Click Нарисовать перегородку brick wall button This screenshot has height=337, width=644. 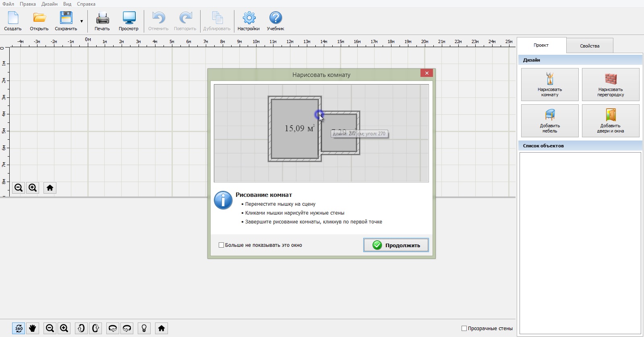point(611,85)
